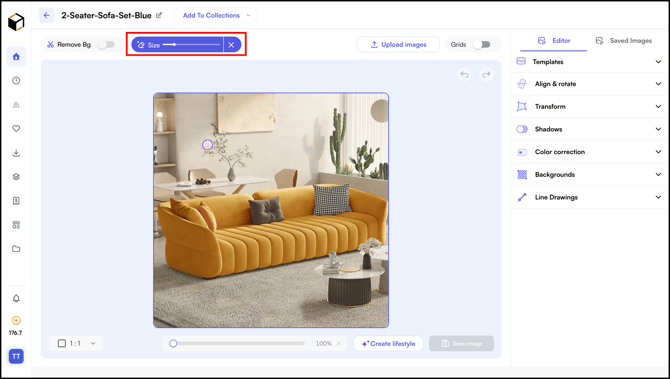Screen dimensions: 670x379
Task: Close the Size eraser tool
Action: click(x=231, y=45)
